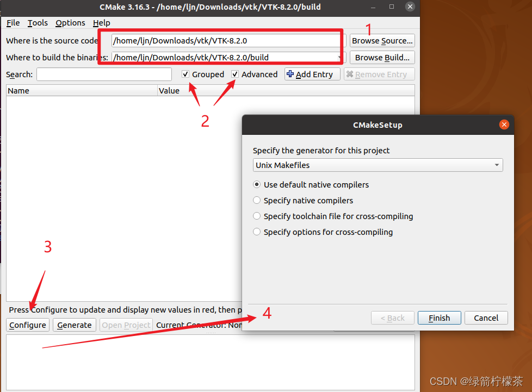The image size is (532, 392).
Task: Maximize the CMake main window
Action: point(392,7)
